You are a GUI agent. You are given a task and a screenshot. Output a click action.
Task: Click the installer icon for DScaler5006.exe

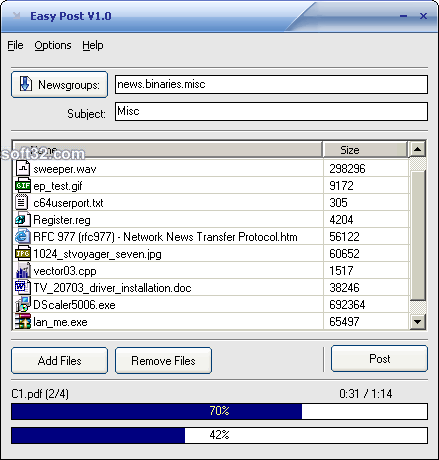[23, 304]
